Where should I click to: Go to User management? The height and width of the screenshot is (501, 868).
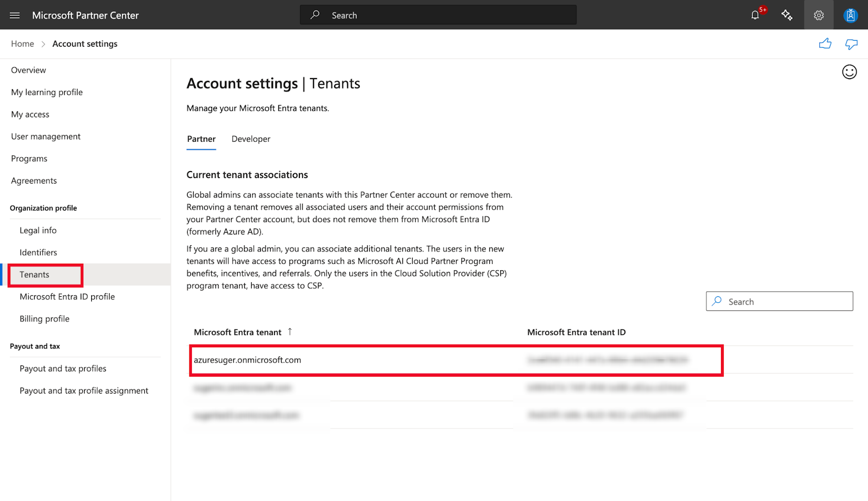46,137
